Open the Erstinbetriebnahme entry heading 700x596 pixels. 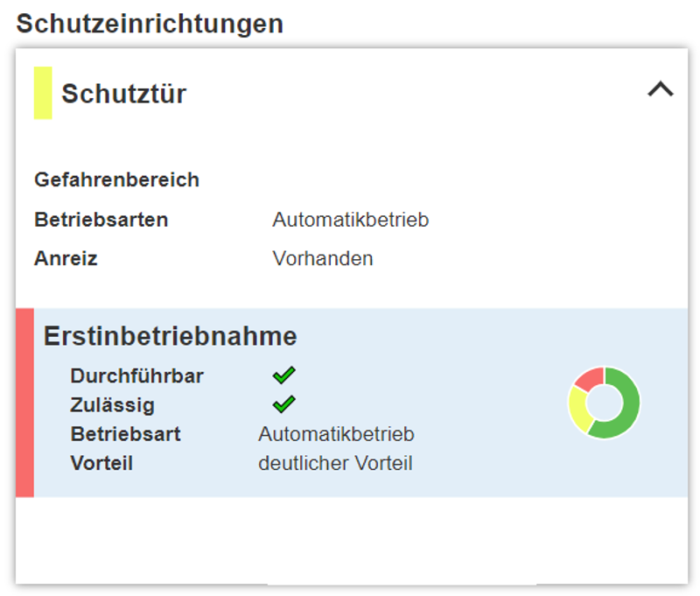[x=170, y=336]
